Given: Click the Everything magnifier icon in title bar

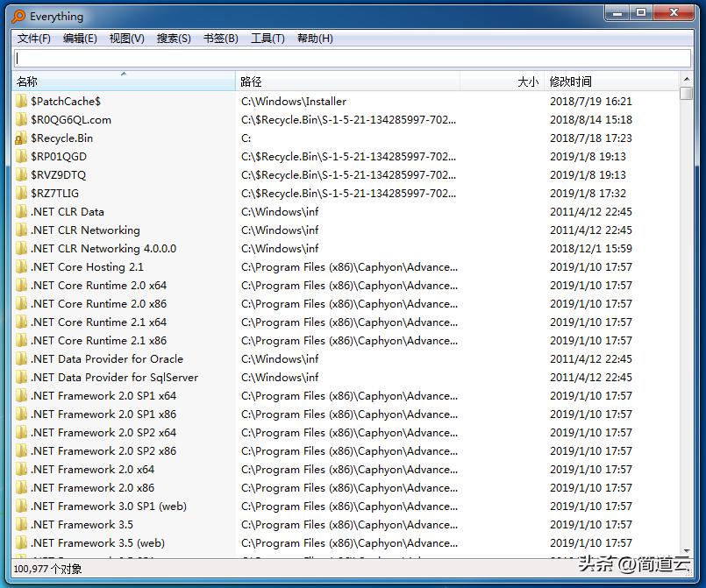Looking at the screenshot, I should tap(18, 16).
